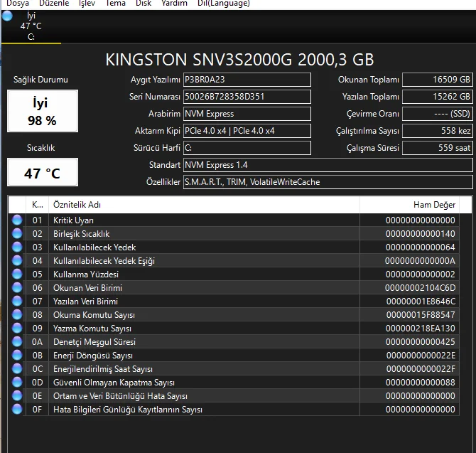476x453 pixels.
Task: Click raw value 00000002104C6D
Action: (421, 288)
